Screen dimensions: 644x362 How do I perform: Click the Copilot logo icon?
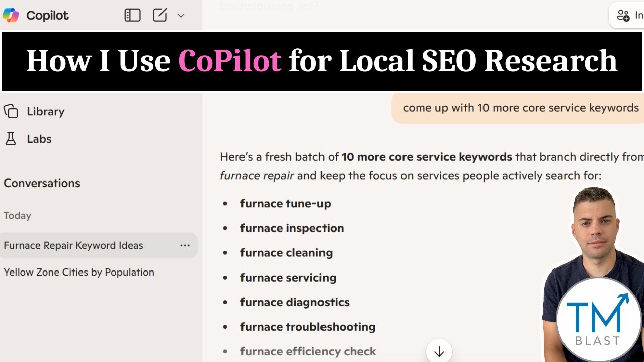pos(11,15)
